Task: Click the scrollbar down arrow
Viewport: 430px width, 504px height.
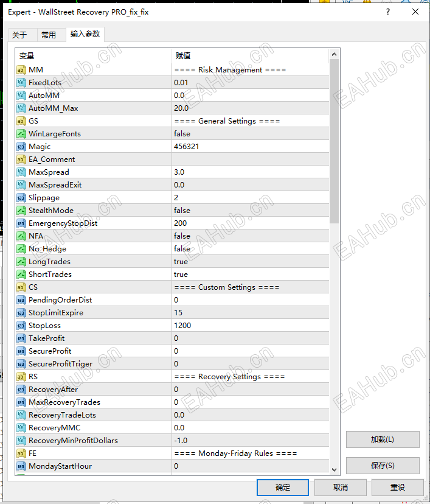Action: click(x=334, y=469)
